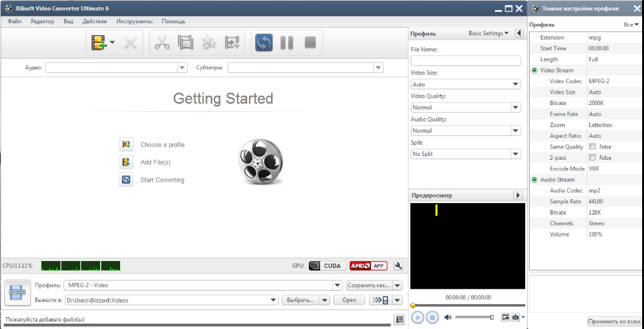Open the Файл menu
This screenshot has height=329, width=644.
point(14,21)
